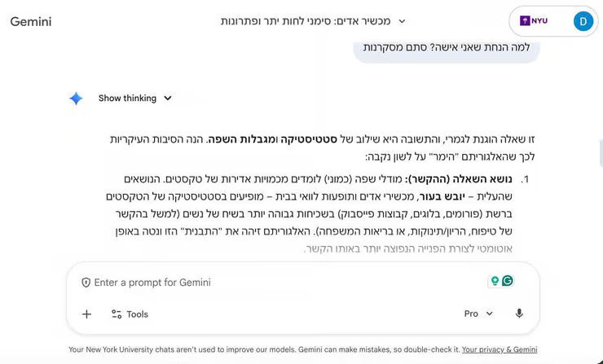Click the Show thinking chevron arrow
This screenshot has width=603, height=364.
168,98
